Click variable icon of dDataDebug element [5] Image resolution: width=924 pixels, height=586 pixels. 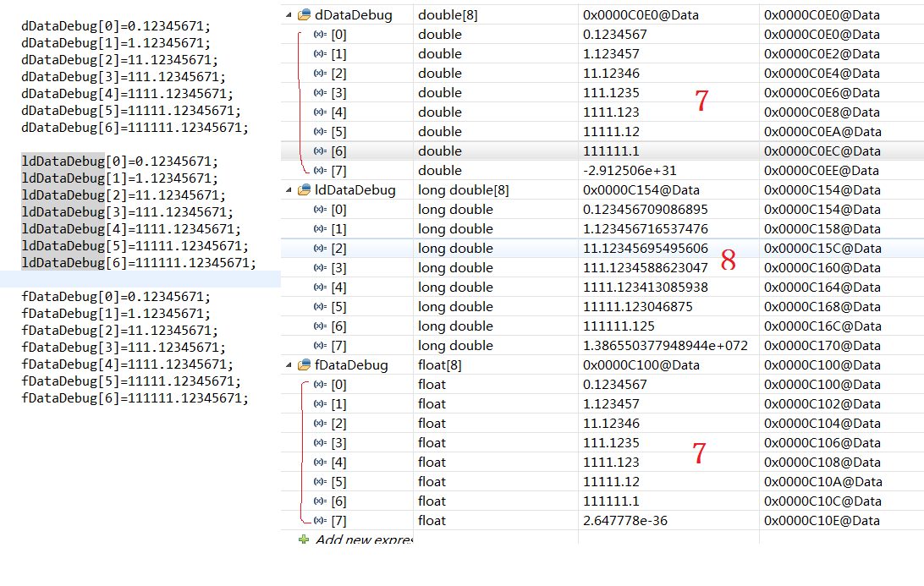point(320,131)
